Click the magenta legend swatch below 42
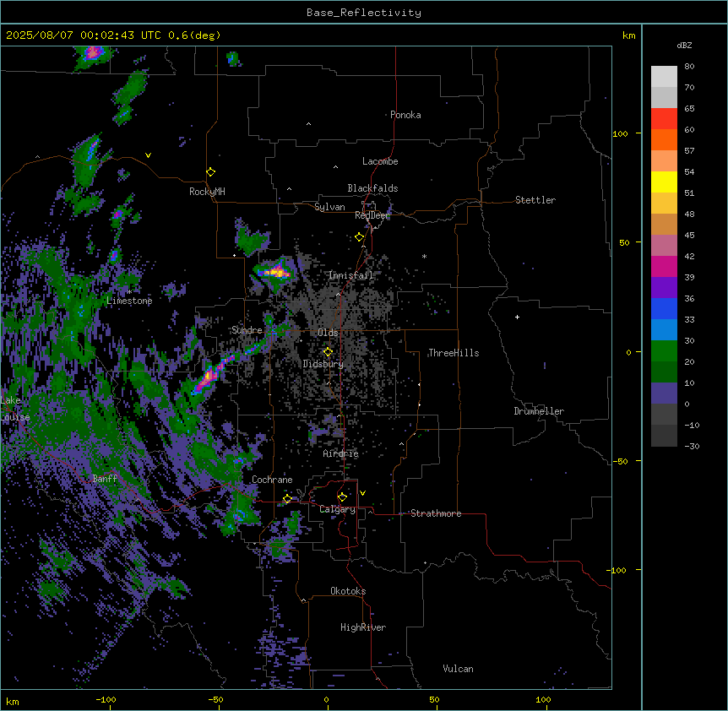Screen dimensions: 728x711 [664, 266]
